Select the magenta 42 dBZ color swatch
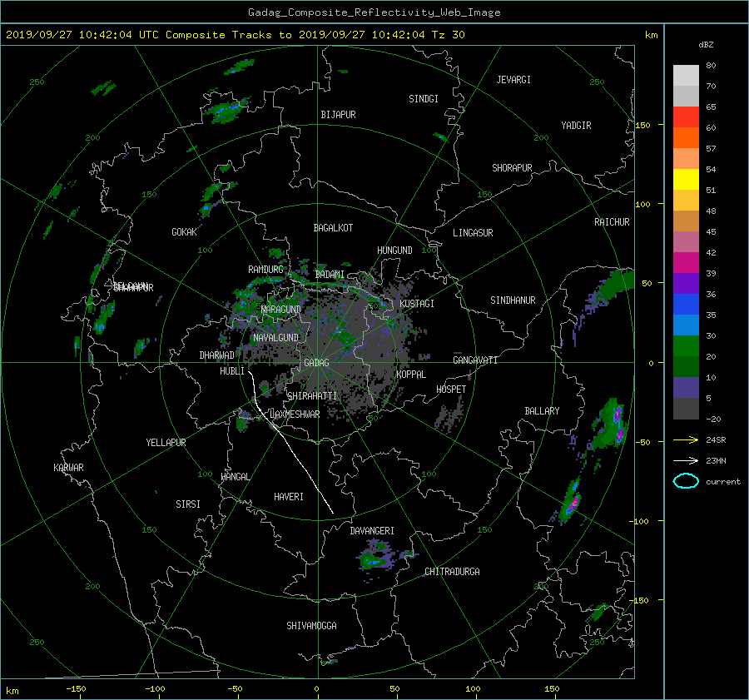 tap(686, 262)
